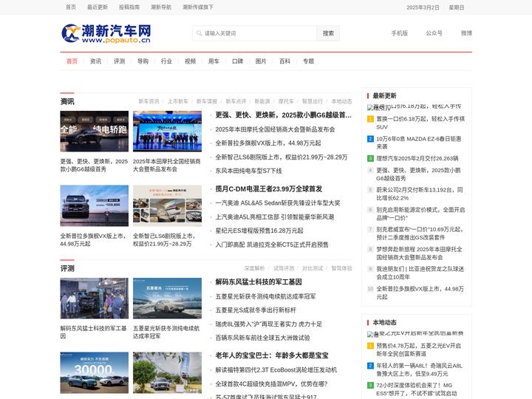Open the 摩托车 subcategory link
Viewport: 532px width, 399px height.
click(286, 101)
